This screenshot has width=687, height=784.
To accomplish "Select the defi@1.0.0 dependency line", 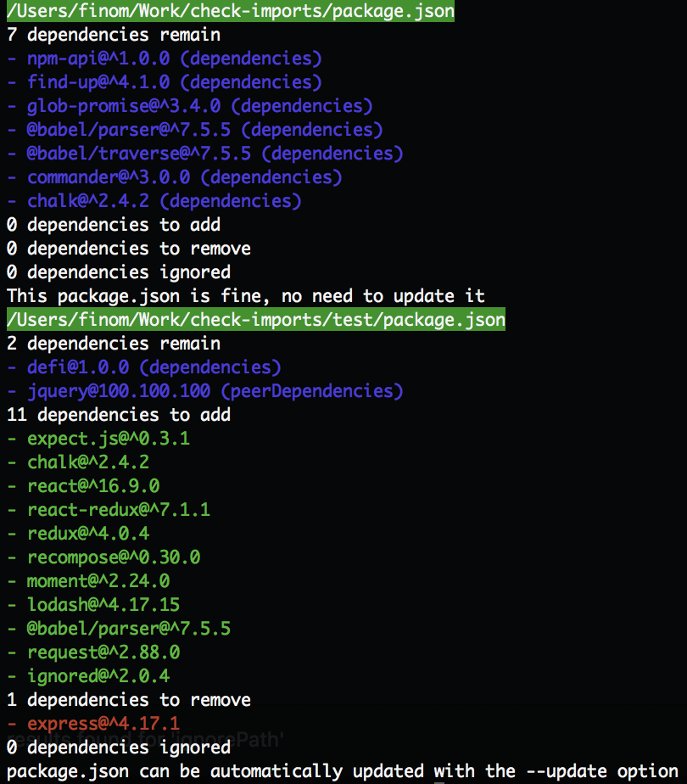I will pos(144,367).
